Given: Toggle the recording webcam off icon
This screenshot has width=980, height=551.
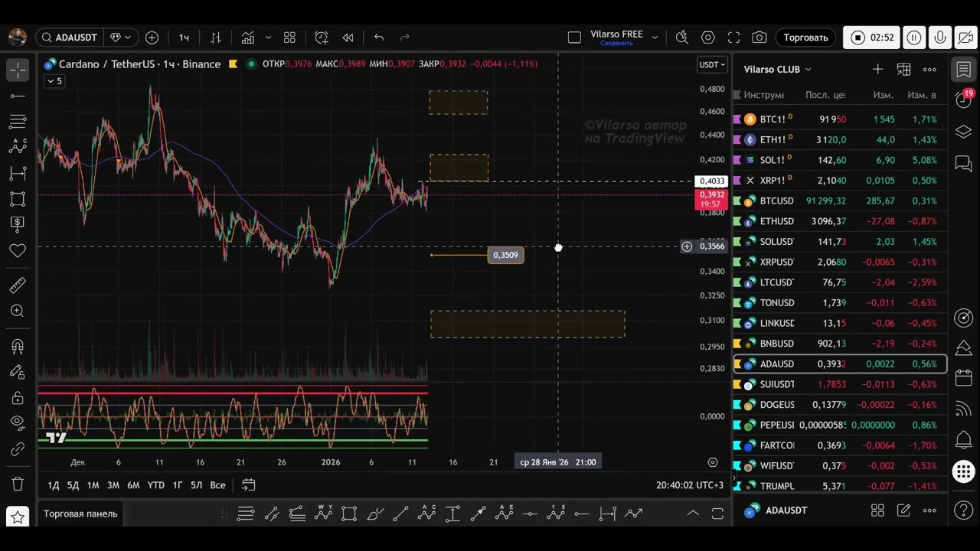Looking at the screenshot, I should 965,37.
